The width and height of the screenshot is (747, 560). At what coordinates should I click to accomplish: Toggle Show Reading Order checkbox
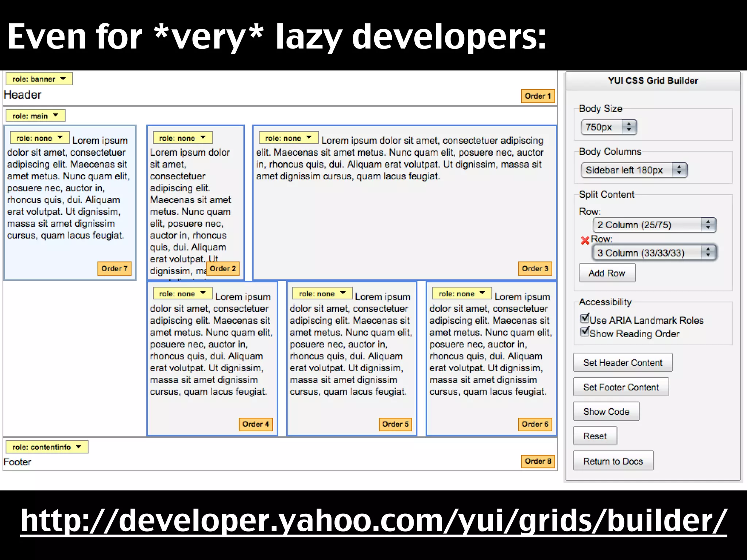(585, 332)
